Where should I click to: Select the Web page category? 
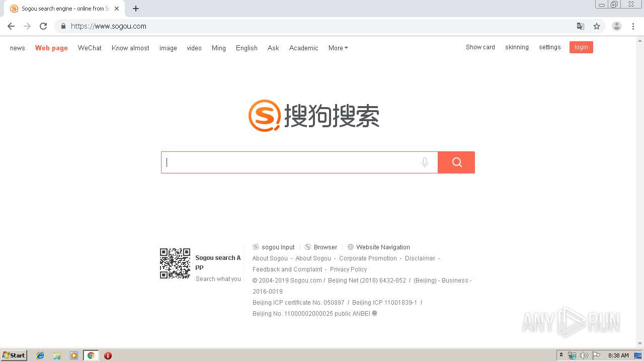point(51,48)
